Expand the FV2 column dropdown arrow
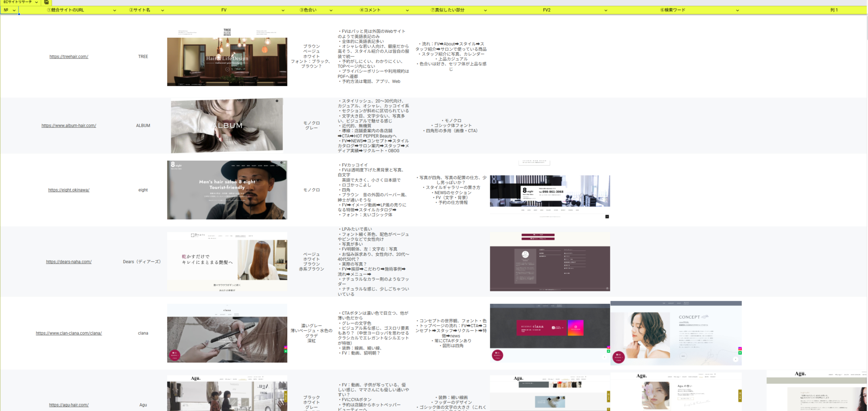The width and height of the screenshot is (868, 411). pos(606,10)
